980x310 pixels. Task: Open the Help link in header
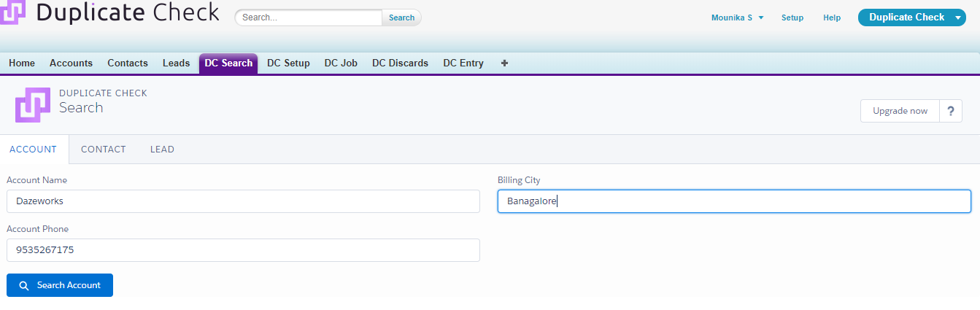tap(832, 18)
